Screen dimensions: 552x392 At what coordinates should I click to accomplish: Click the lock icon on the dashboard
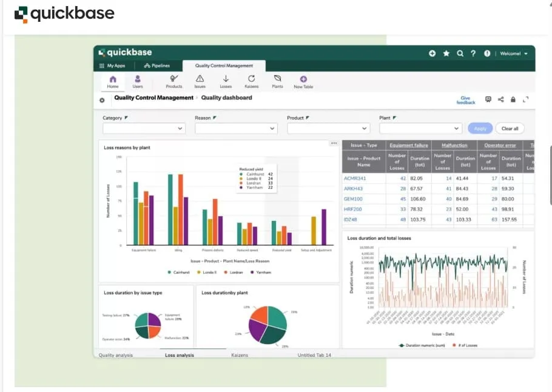513,100
